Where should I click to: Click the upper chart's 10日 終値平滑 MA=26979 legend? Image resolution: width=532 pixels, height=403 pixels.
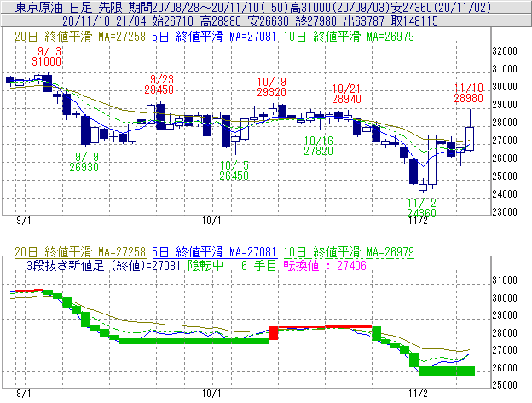click(349, 37)
